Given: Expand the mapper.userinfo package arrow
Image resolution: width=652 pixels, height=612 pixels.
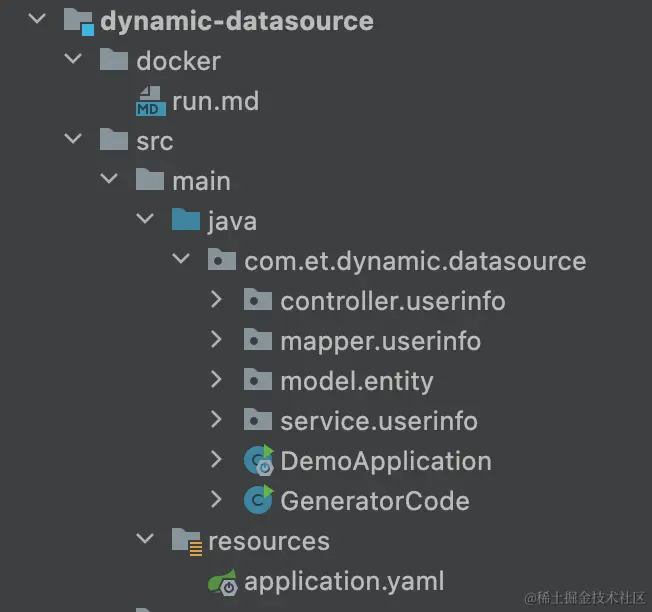Looking at the screenshot, I should (217, 340).
